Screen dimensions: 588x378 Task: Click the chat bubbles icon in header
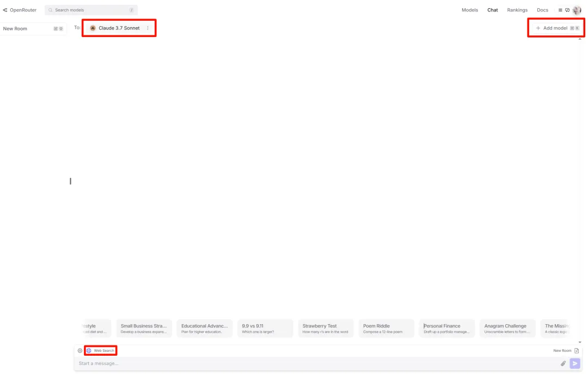pos(567,10)
